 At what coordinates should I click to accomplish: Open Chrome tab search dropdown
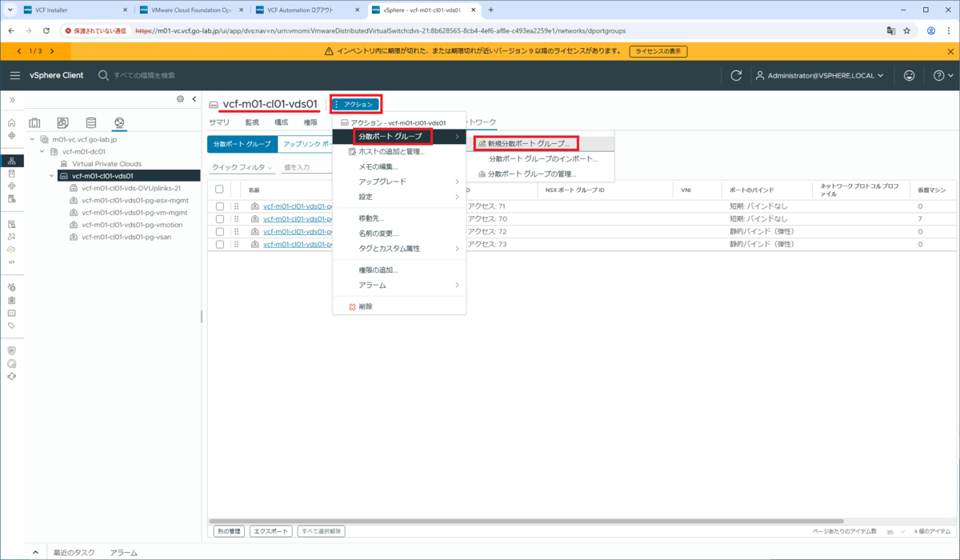(x=10, y=10)
